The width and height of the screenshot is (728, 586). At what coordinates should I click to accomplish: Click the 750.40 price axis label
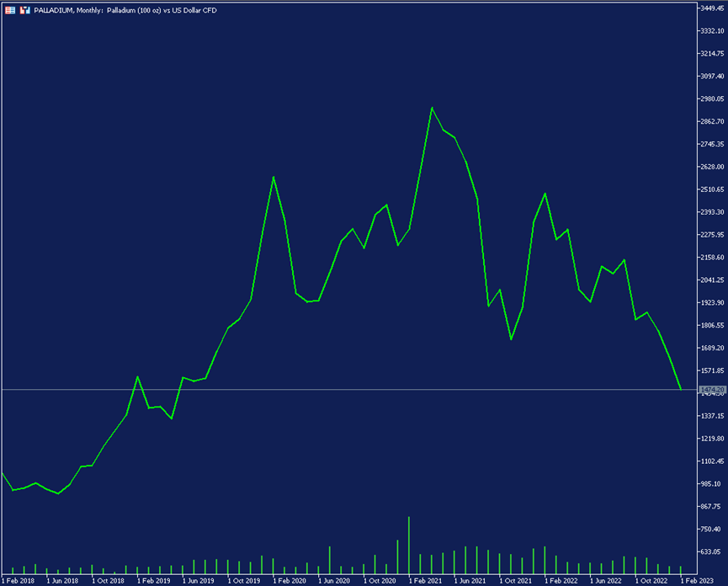(x=711, y=530)
